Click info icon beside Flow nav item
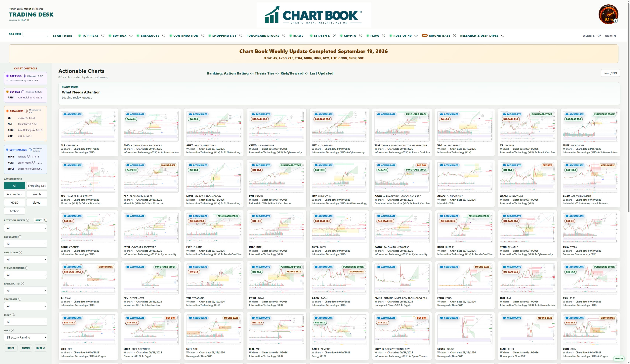The height and width of the screenshot is (364, 630). tap(384, 35)
